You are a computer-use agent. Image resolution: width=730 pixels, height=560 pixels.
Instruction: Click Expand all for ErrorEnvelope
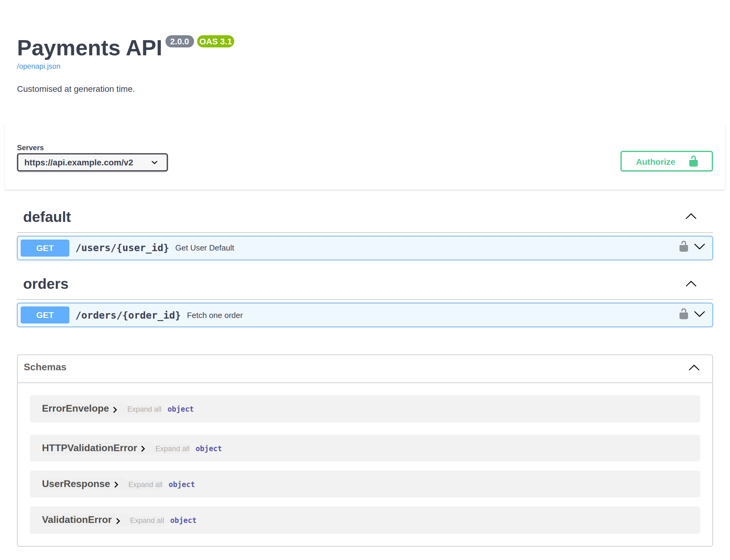144,409
